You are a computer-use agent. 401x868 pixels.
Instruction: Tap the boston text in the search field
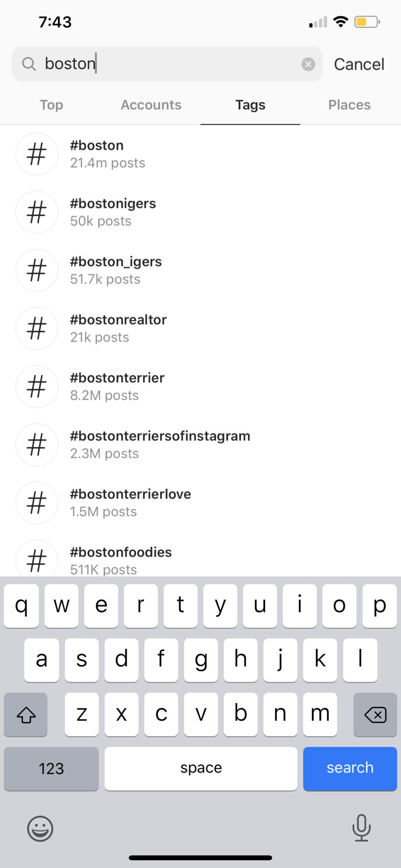69,63
